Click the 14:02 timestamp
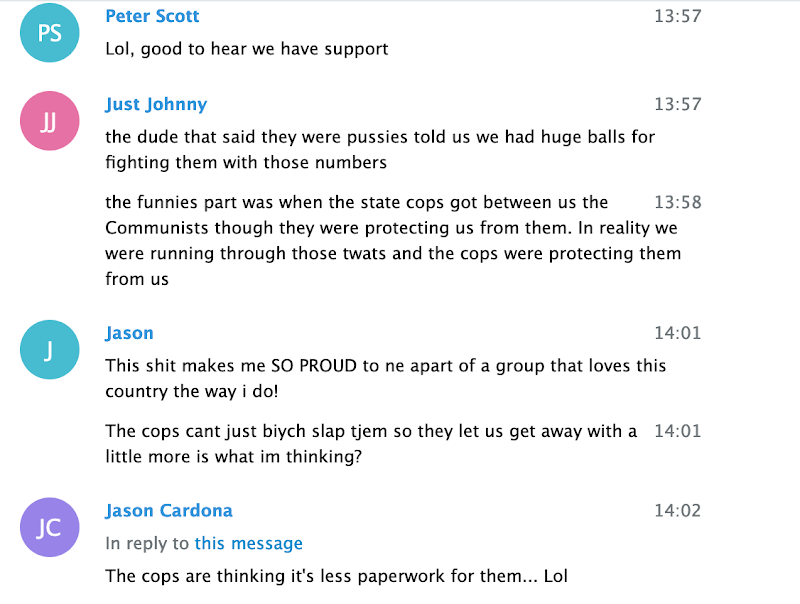 tap(677, 510)
